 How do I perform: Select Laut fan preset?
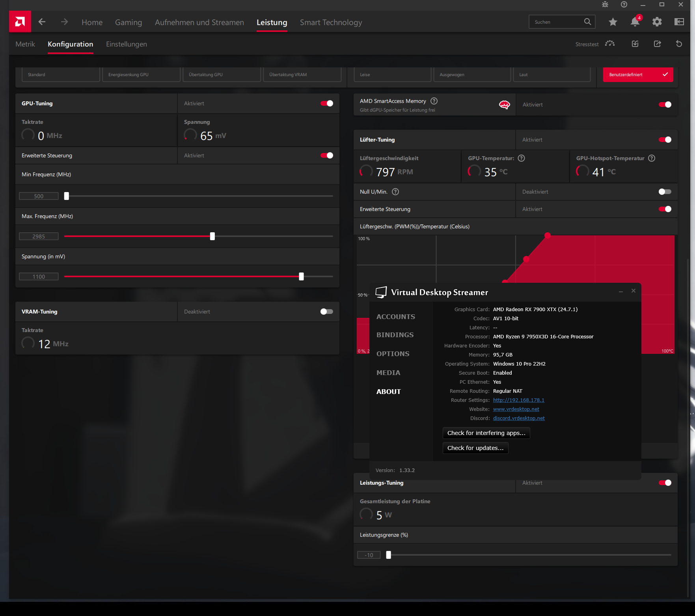(552, 75)
